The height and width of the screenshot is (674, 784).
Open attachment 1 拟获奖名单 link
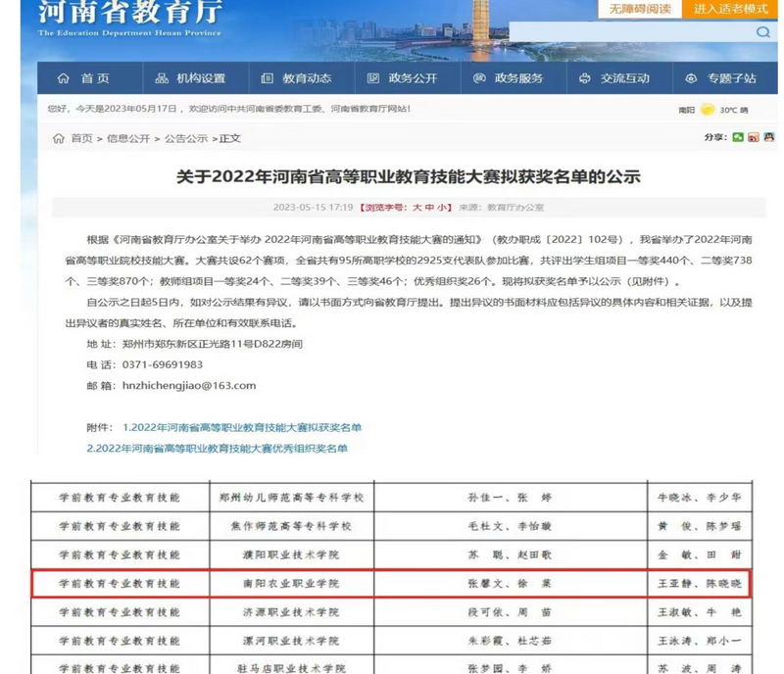click(x=242, y=427)
